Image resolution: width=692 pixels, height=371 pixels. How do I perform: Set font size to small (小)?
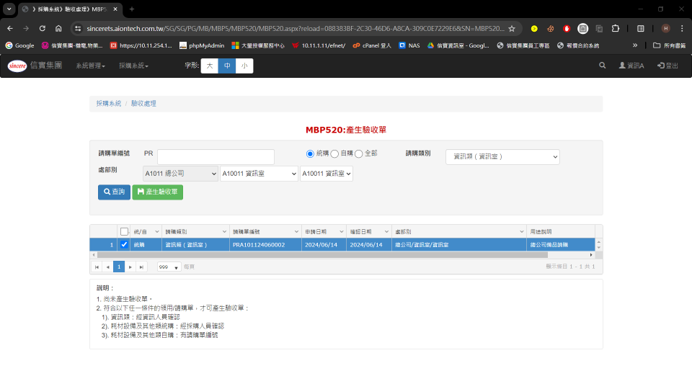pos(244,66)
